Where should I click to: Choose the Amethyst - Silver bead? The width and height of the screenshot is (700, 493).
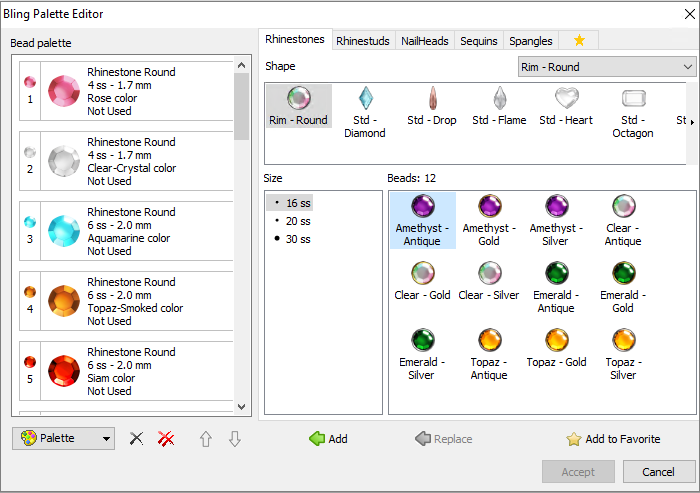point(556,221)
